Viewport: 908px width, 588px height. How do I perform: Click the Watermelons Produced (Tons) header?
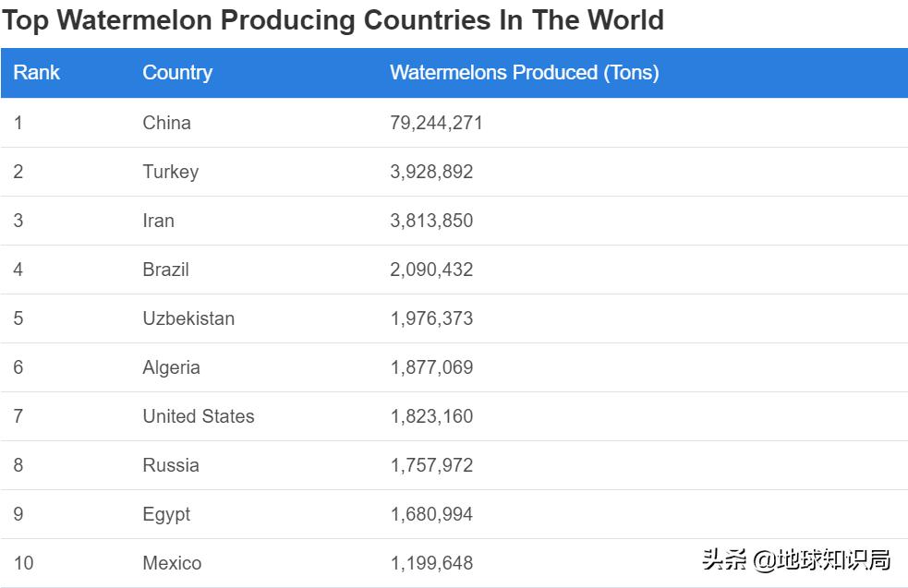(524, 73)
